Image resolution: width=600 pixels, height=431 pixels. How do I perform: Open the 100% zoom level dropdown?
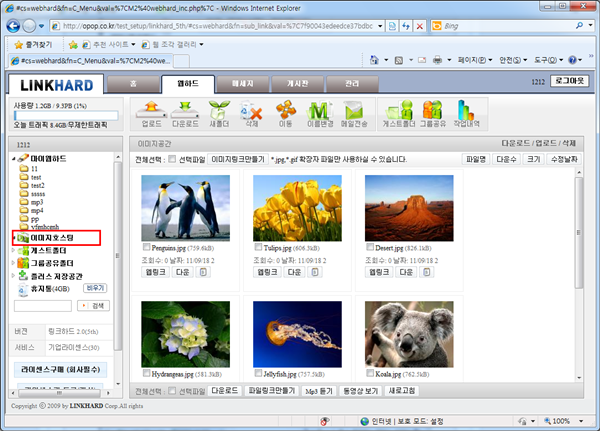pyautogui.click(x=581, y=421)
